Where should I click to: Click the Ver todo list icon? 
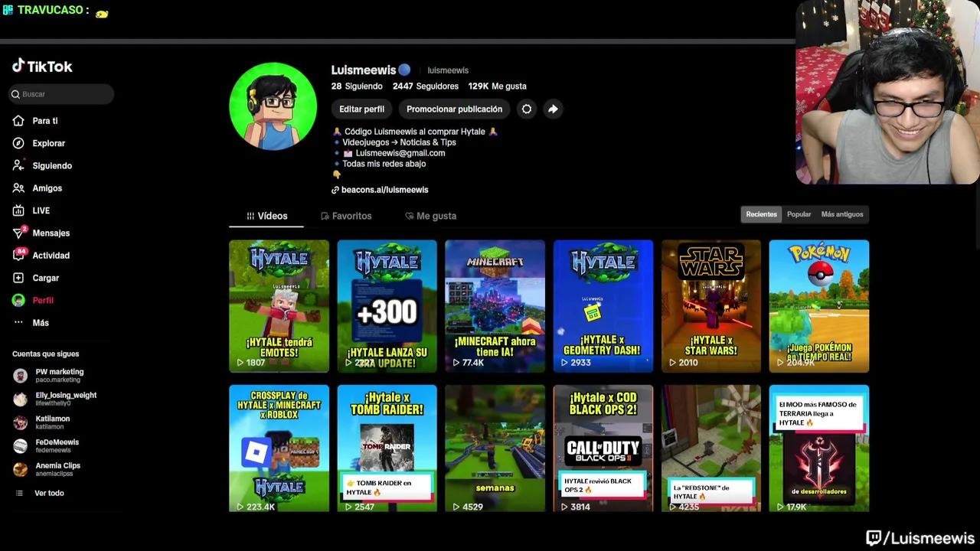point(19,493)
